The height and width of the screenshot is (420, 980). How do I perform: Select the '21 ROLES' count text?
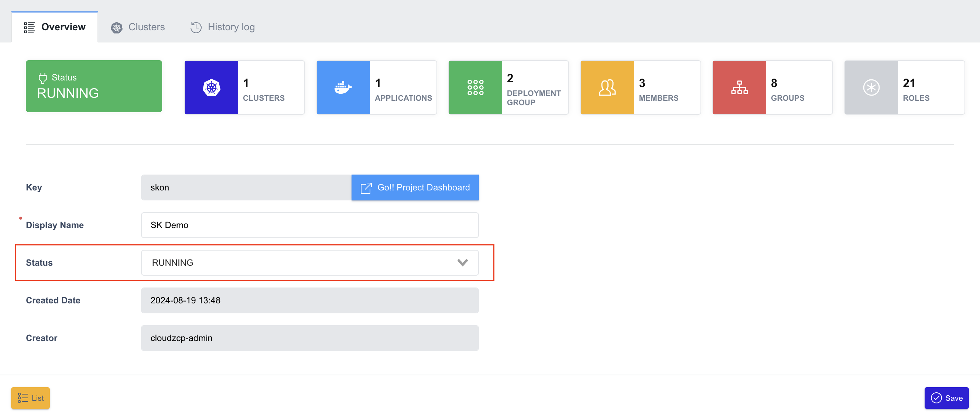coord(916,90)
